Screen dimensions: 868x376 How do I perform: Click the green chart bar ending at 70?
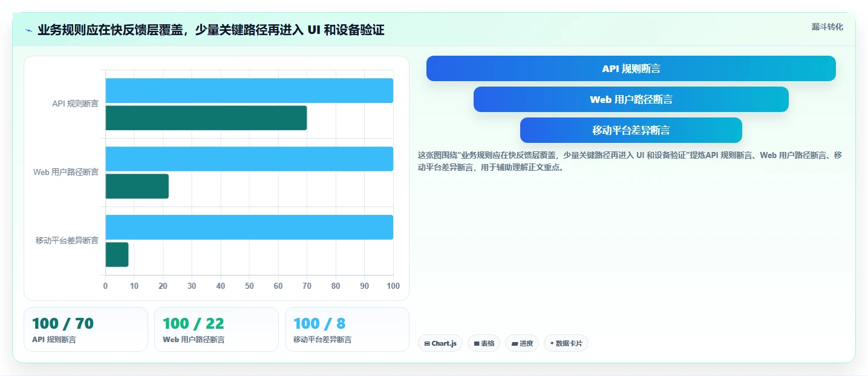click(206, 118)
